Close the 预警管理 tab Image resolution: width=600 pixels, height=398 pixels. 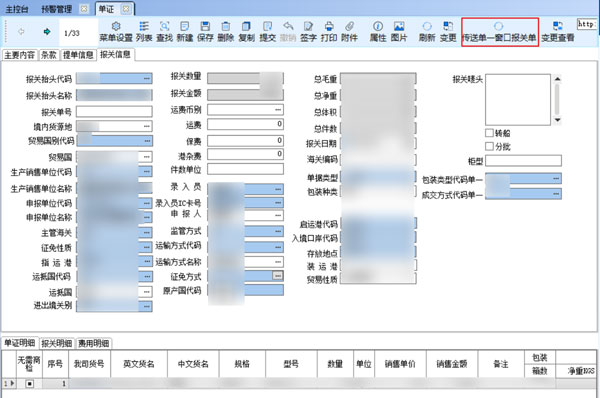pyautogui.click(x=84, y=9)
